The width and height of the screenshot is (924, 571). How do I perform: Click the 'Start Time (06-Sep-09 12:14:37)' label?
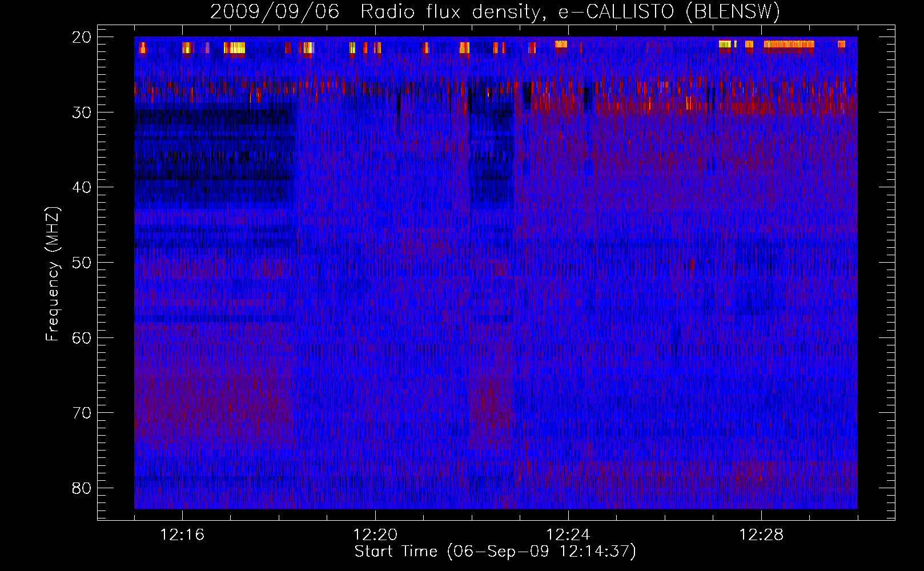495,552
